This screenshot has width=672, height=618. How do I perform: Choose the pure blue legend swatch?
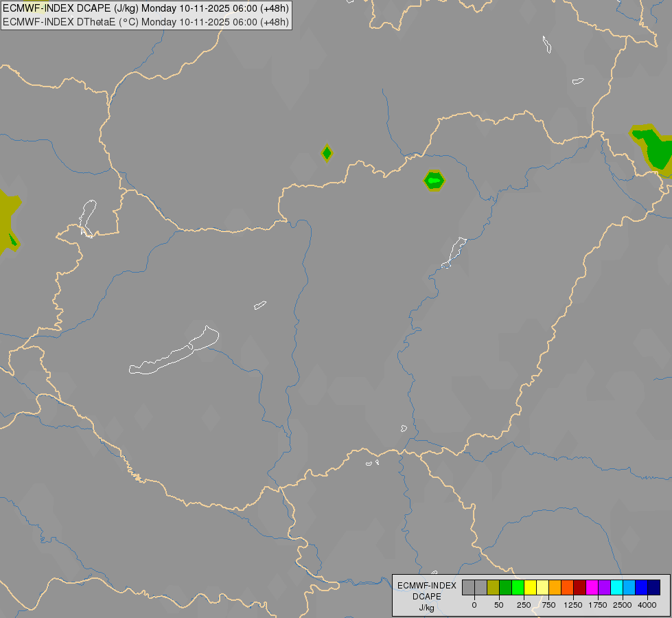[x=642, y=587]
